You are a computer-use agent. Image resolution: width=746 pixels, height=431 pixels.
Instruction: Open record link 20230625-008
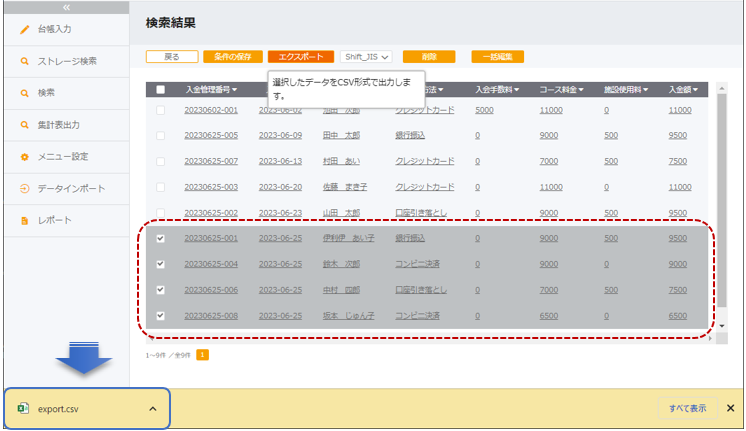coord(211,315)
